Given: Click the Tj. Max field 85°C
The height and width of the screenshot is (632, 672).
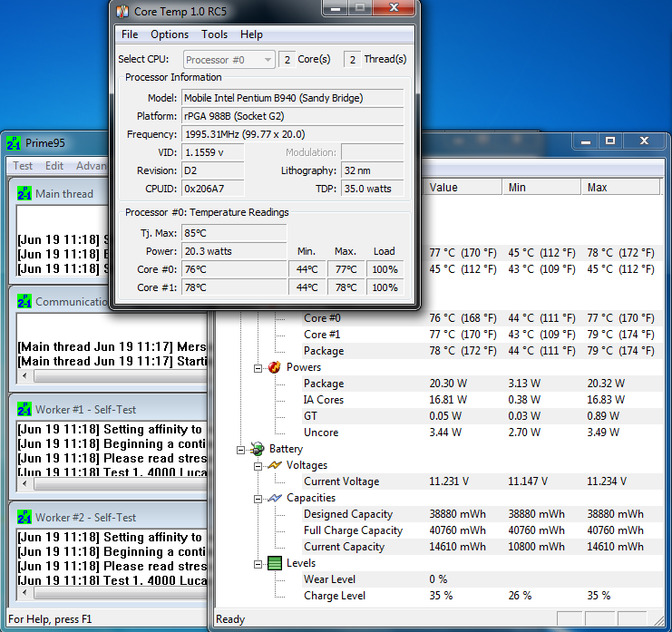Looking at the screenshot, I should pyautogui.click(x=234, y=233).
